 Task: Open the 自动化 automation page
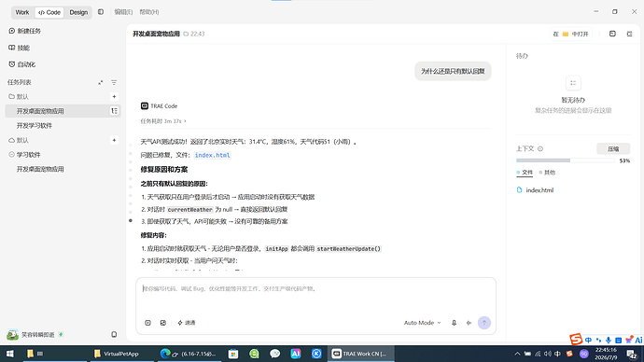coord(21,64)
